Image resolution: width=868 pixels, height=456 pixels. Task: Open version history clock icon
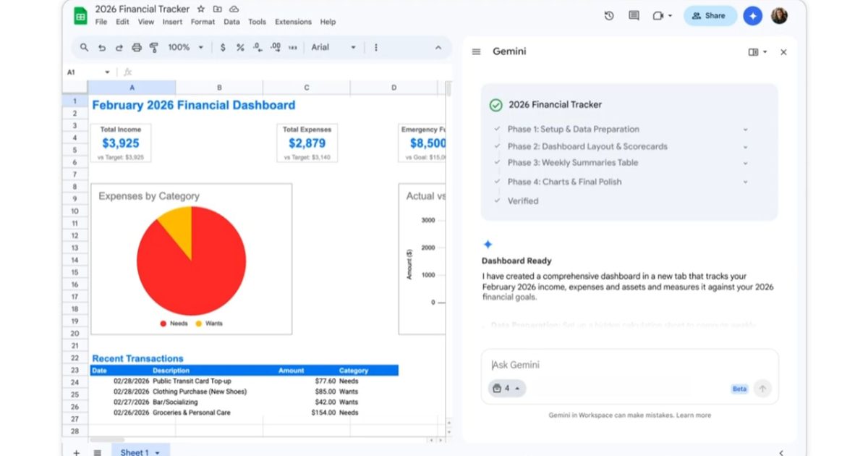[609, 15]
